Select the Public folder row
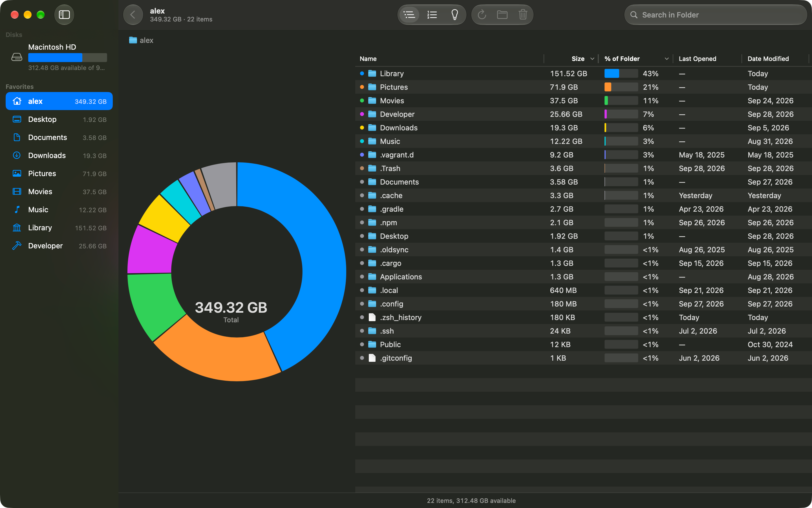The width and height of the screenshot is (812, 508). pos(583,344)
